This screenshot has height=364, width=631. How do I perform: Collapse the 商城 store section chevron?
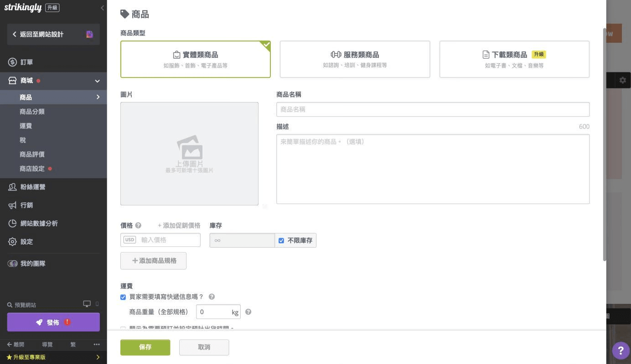(x=97, y=81)
